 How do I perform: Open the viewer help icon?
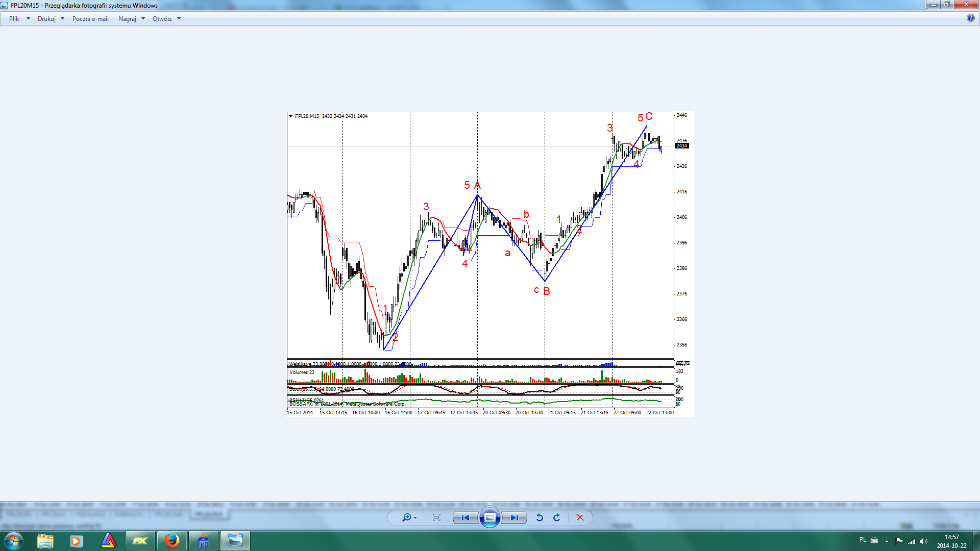(x=970, y=18)
